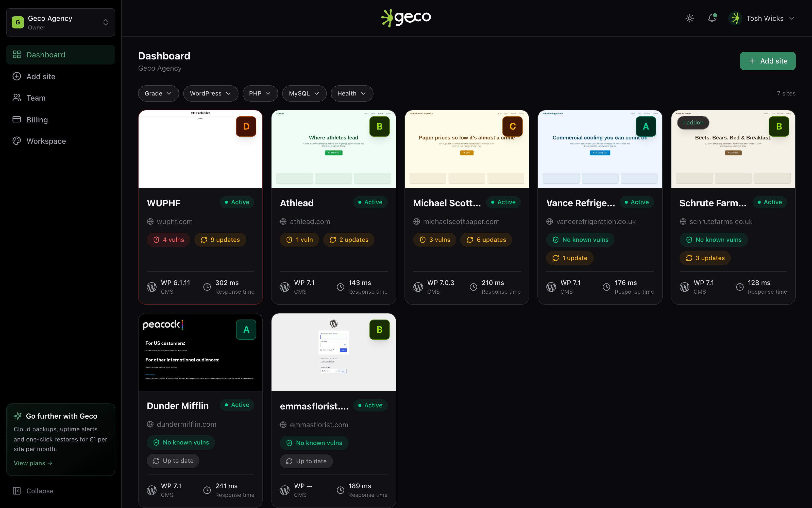Open Workspace in sidebar

[60, 141]
